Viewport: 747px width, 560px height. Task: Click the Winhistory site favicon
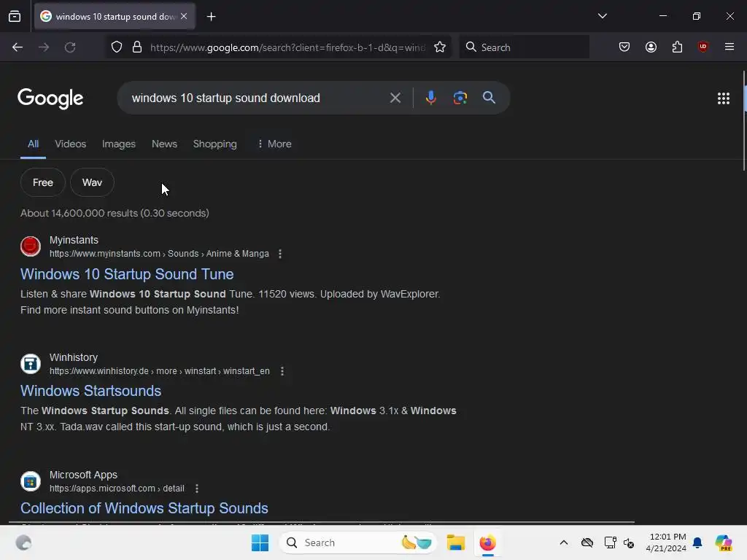coord(31,364)
